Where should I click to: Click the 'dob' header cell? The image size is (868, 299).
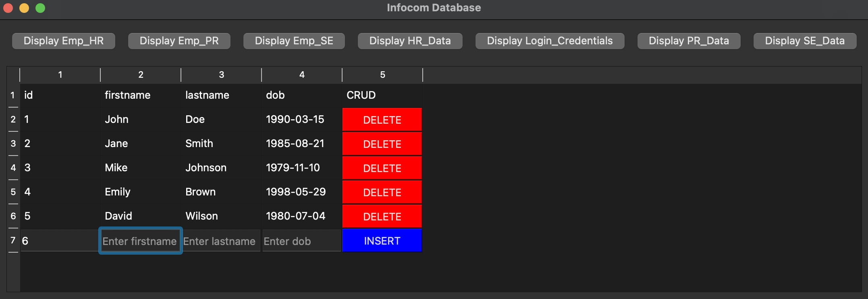[x=302, y=96]
